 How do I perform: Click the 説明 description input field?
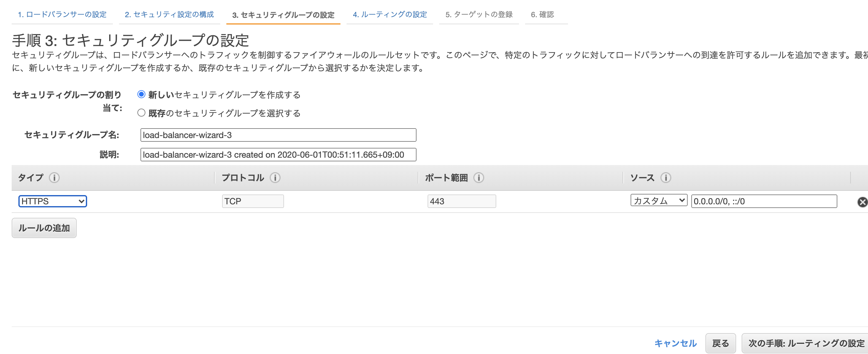tap(278, 154)
